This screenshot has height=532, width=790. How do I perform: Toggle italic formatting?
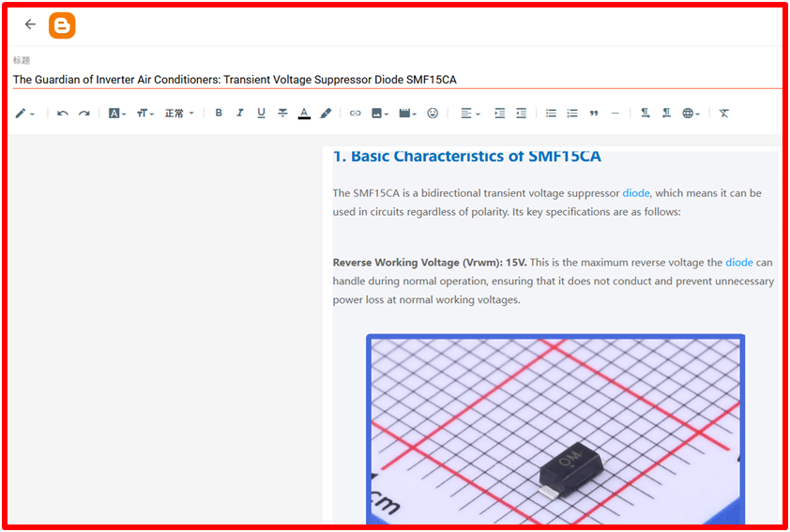coord(240,114)
